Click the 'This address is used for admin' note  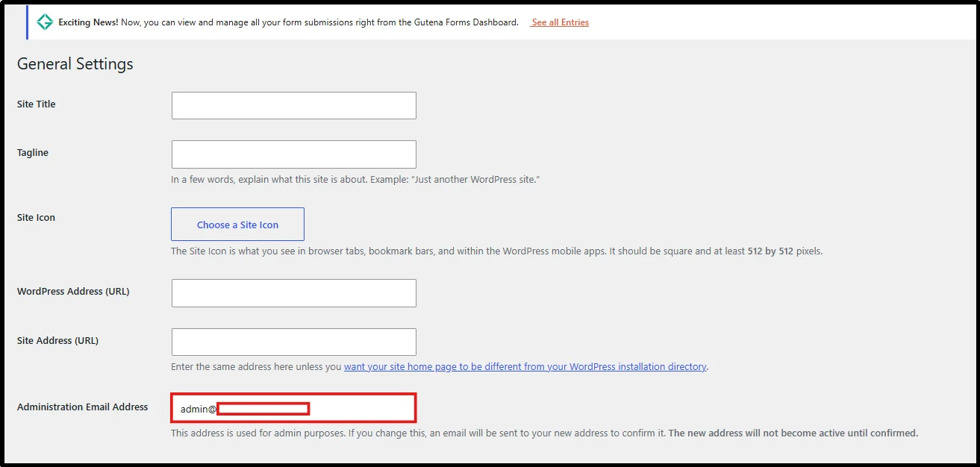tap(544, 433)
